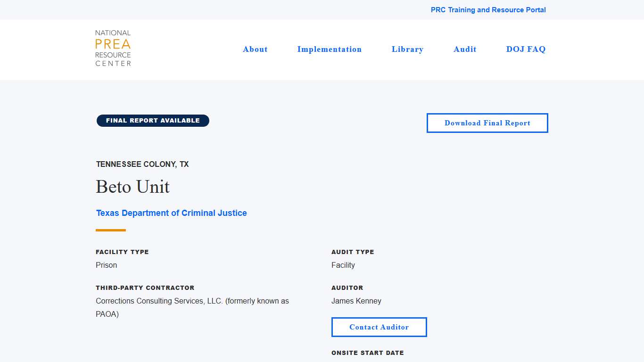Screen dimensions: 644x362
Task: Select the Corrections Consulting Services contractor text
Action: point(192,301)
